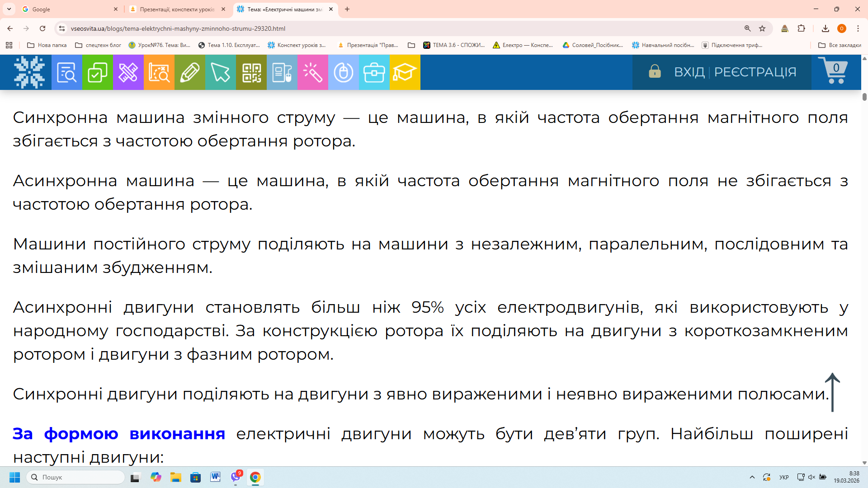Show hidden system tray icons

(752, 477)
